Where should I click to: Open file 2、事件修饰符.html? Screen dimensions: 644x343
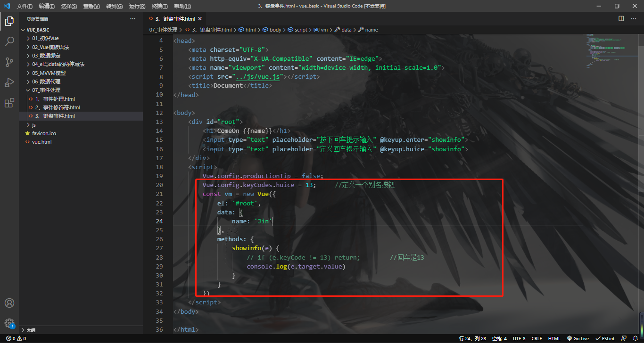pyautogui.click(x=81, y=107)
